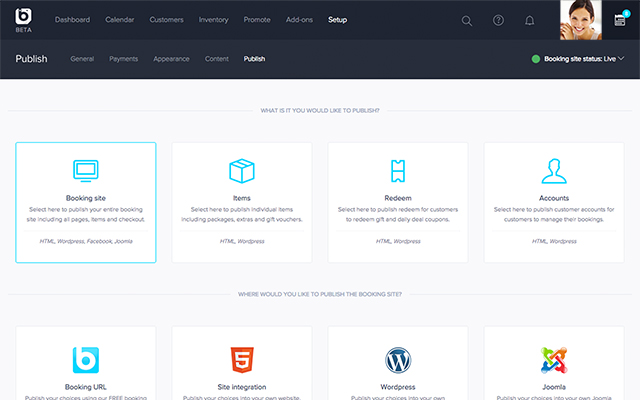The width and height of the screenshot is (640, 400).
Task: Choose the Joomla option label
Action: tap(554, 387)
